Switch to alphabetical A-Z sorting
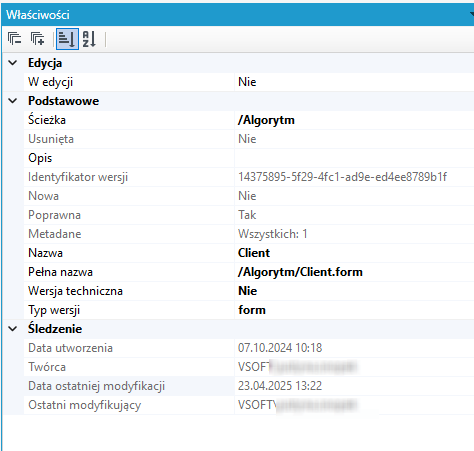This screenshot has width=474, height=451. [89, 39]
